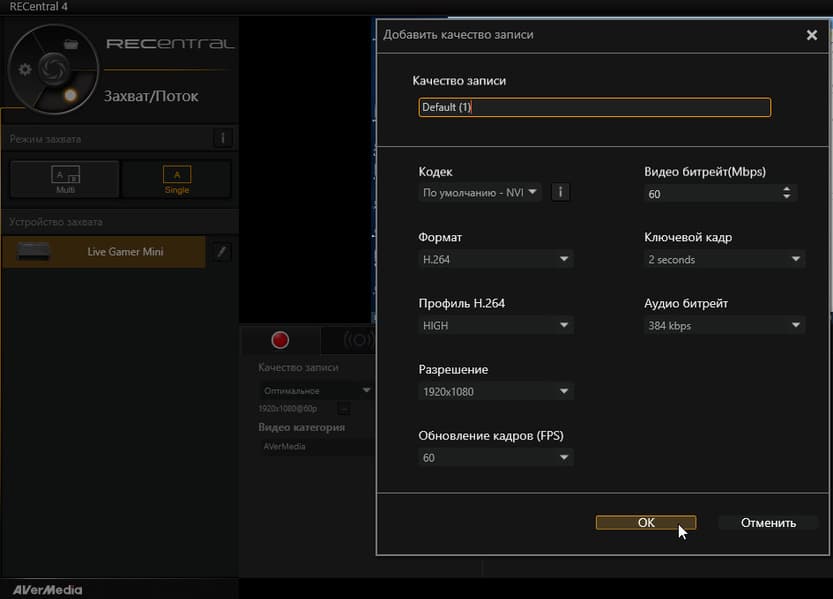833x599 pixels.
Task: Click the central swirl logo icon
Action: [x=53, y=69]
